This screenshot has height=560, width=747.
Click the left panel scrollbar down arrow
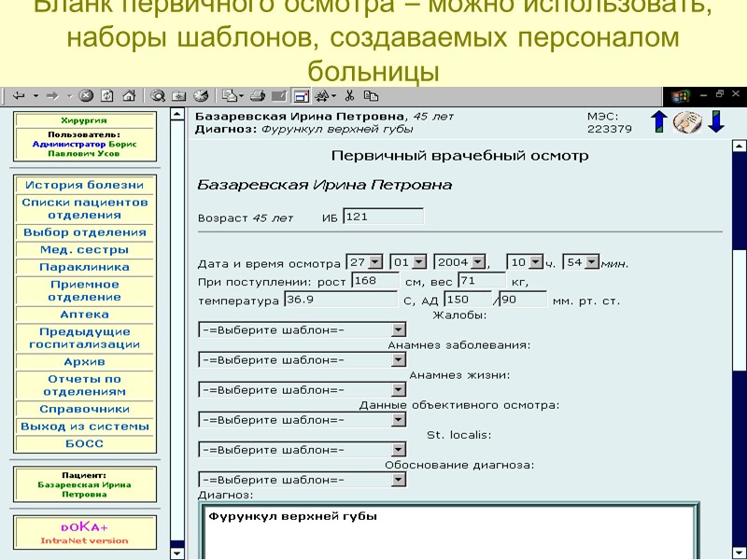177,553
